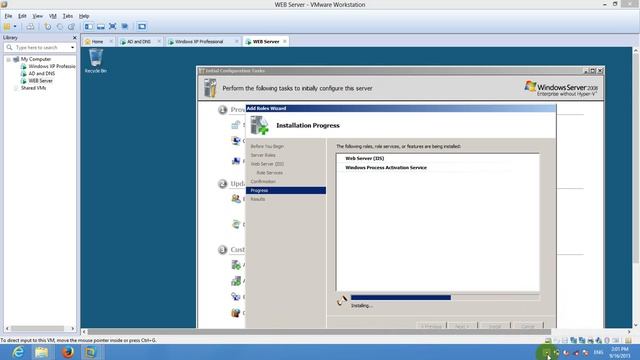Image resolution: width=640 pixels, height=360 pixels.
Task: Click the Library scroll right arrow
Action: tap(73, 328)
